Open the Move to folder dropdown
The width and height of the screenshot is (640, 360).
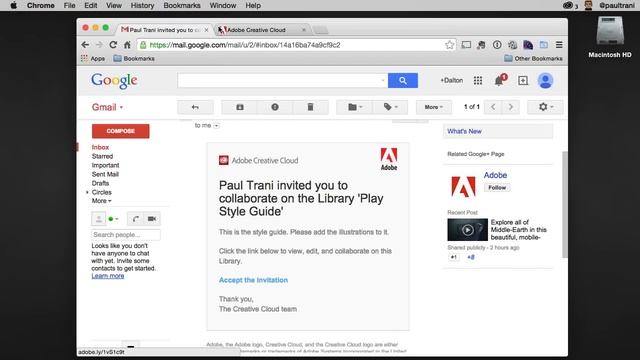[x=355, y=107]
